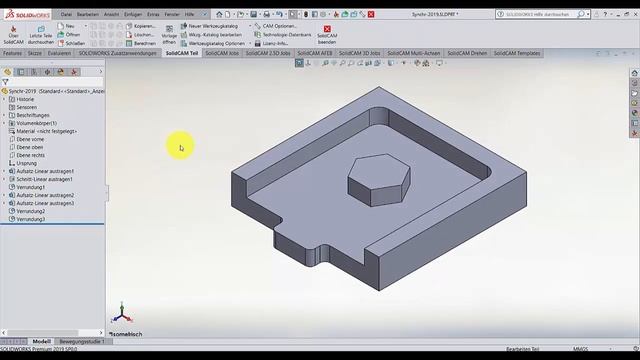Open Technologie-Datenbank

click(x=283, y=35)
